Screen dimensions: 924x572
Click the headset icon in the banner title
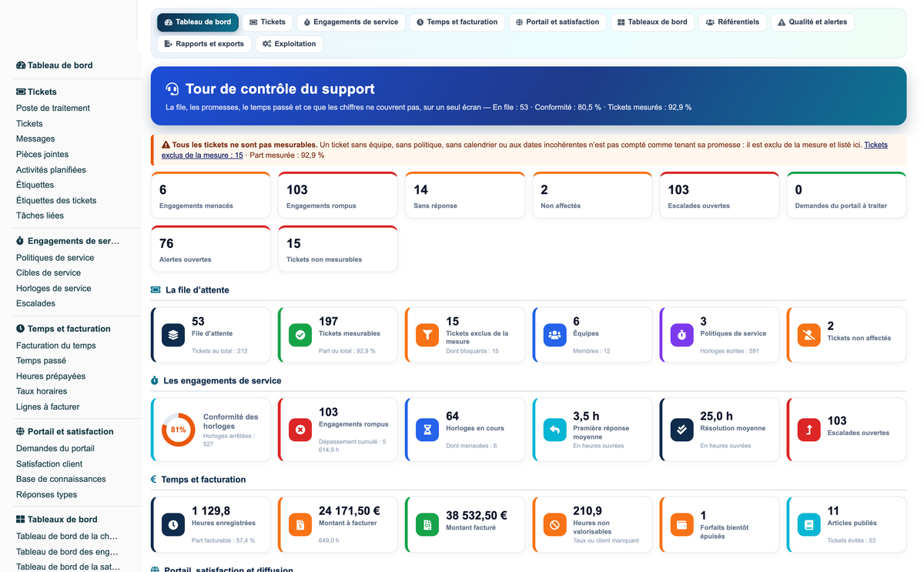click(x=172, y=89)
